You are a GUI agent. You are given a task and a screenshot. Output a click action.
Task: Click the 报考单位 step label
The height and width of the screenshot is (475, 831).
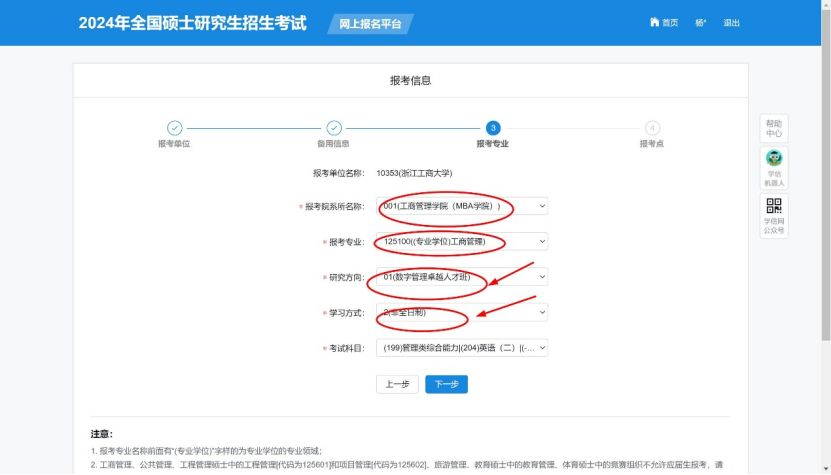174,144
